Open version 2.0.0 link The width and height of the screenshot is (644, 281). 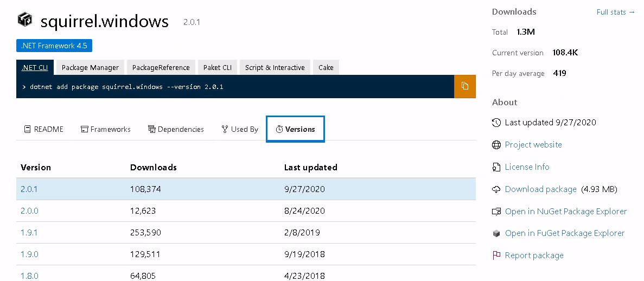coord(30,211)
